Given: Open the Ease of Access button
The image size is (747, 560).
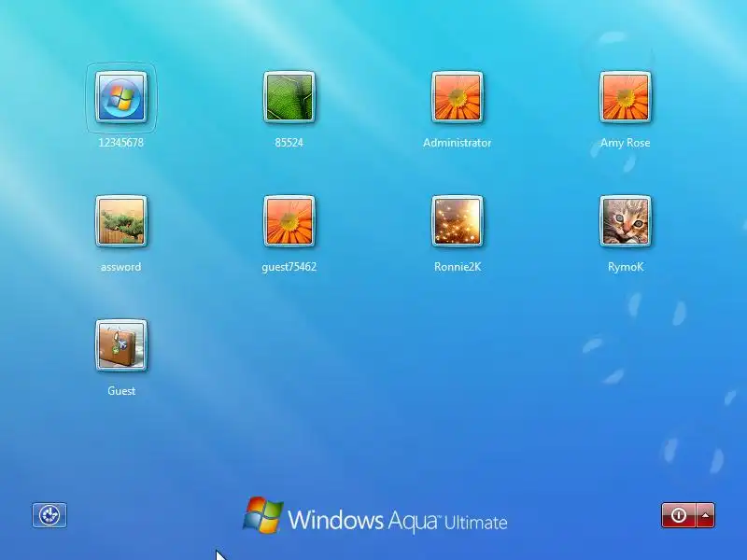Looking at the screenshot, I should (49, 515).
